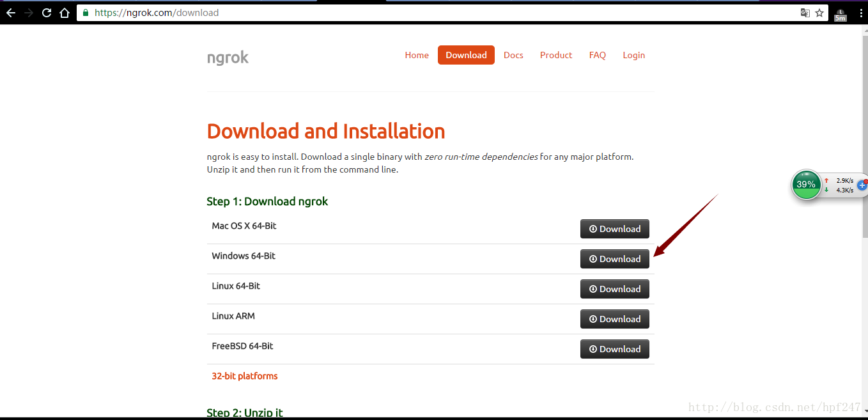Download ngrok for Windows 64-Bit

(615, 259)
